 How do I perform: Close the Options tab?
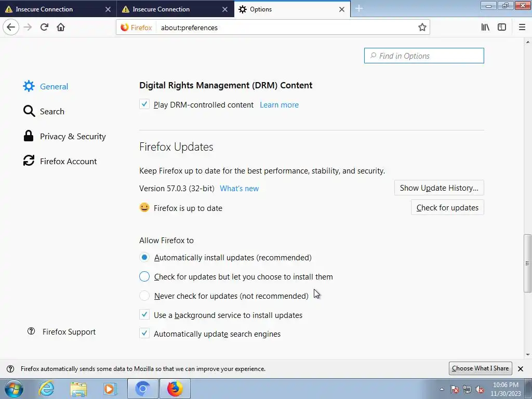pos(342,9)
